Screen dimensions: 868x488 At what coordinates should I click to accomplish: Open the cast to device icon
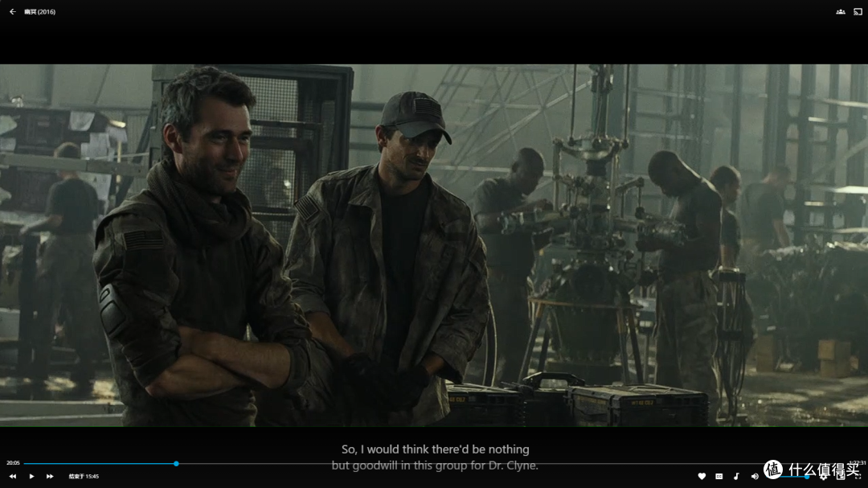click(858, 11)
